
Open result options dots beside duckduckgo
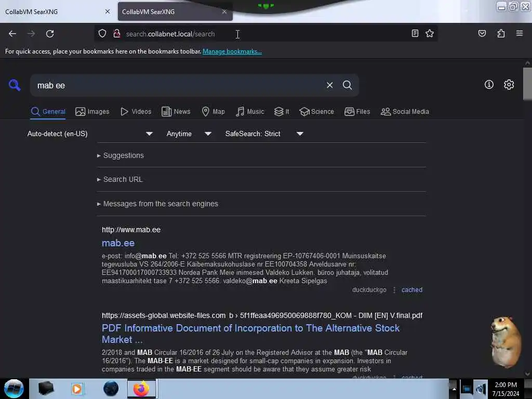pos(394,290)
